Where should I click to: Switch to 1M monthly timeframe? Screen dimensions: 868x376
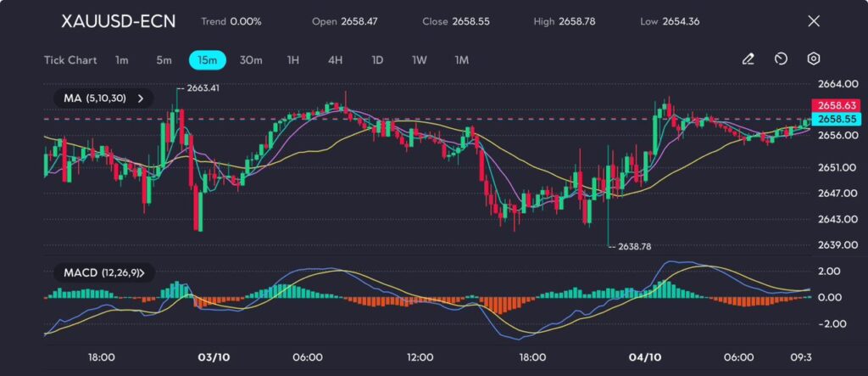pos(461,60)
